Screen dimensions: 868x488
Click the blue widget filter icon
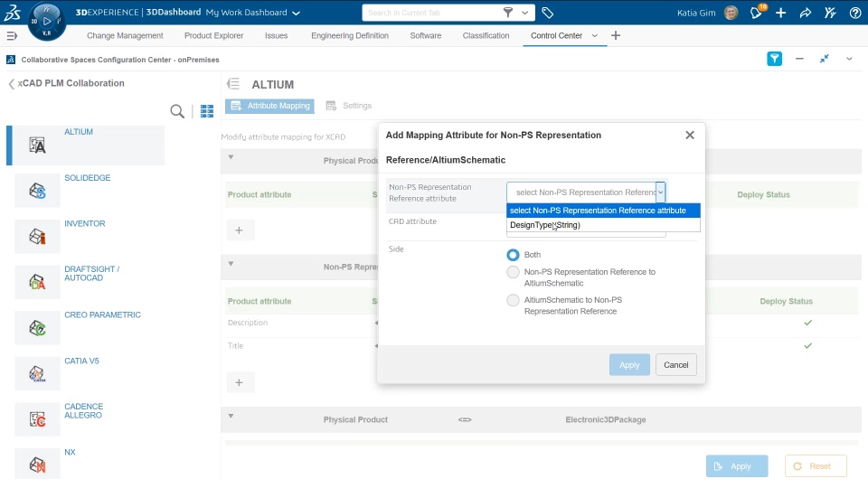pyautogui.click(x=775, y=59)
